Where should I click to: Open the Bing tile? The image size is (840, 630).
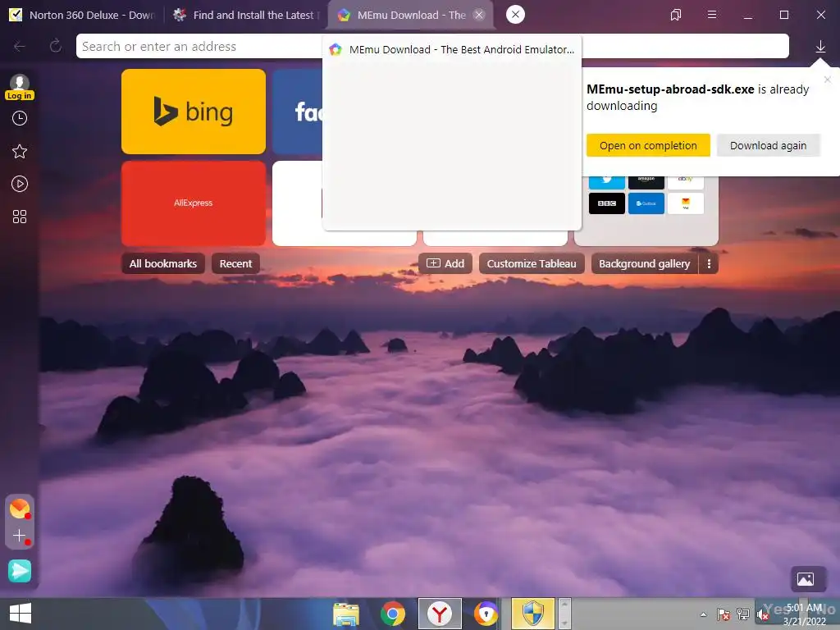(194, 112)
